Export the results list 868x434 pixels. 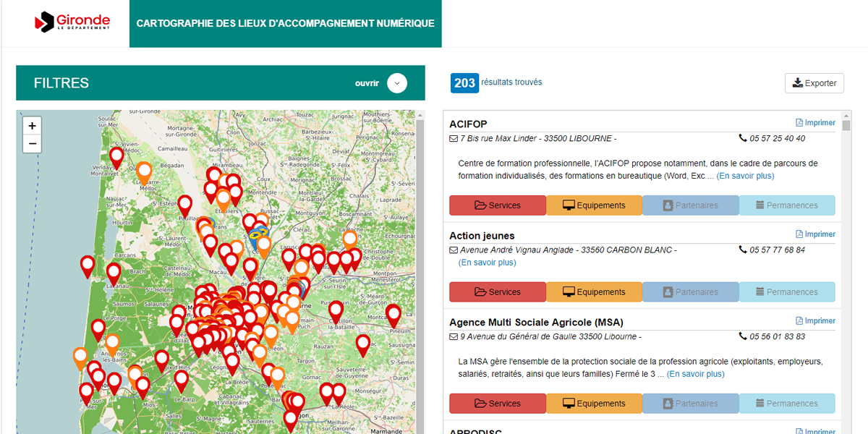(x=814, y=83)
